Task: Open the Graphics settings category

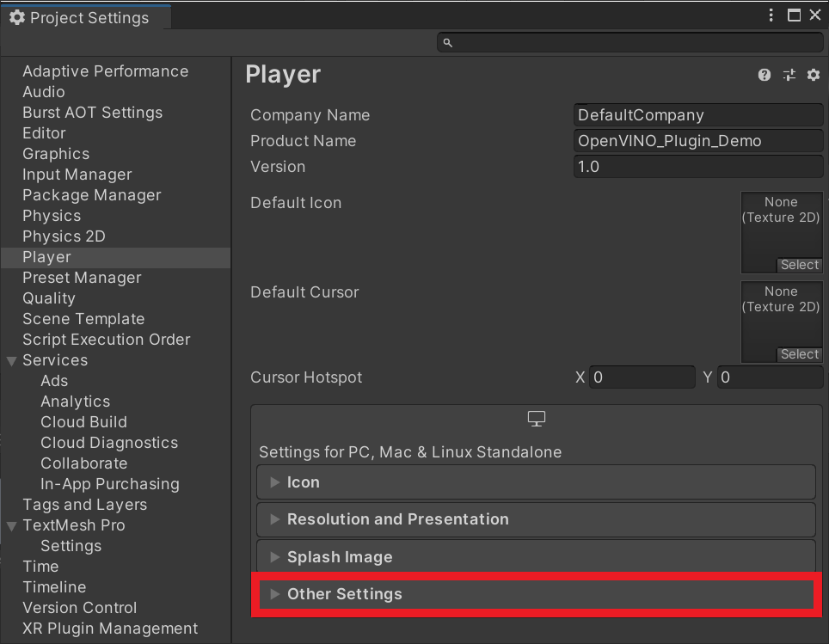Action: coord(56,154)
